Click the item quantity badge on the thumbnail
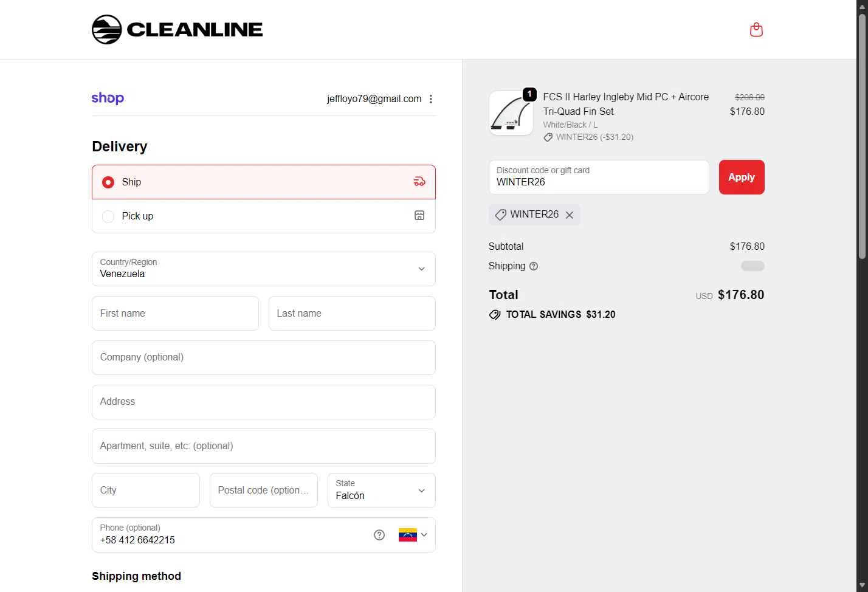Image resolution: width=868 pixels, height=592 pixels. [x=529, y=94]
